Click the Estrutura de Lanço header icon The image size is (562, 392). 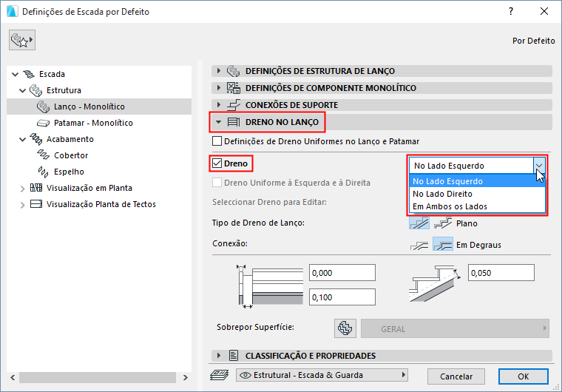tap(234, 71)
